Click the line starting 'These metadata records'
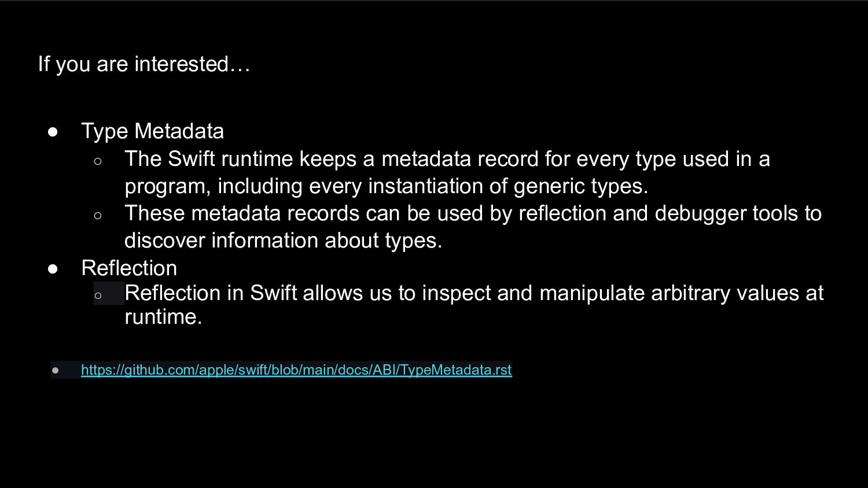 pyautogui.click(x=473, y=213)
